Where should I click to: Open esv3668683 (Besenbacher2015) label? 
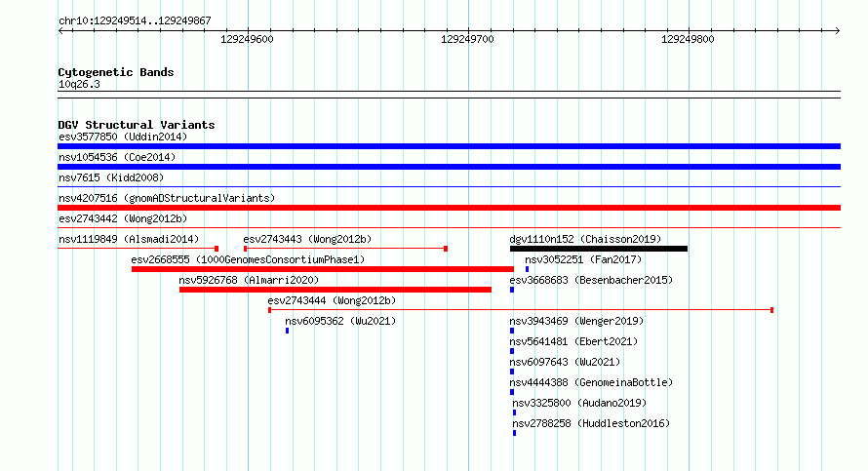click(x=591, y=280)
